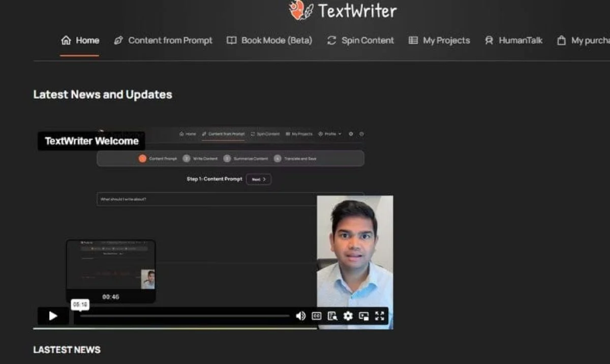Toggle picture-in-picture mode for video

pyautogui.click(x=363, y=316)
